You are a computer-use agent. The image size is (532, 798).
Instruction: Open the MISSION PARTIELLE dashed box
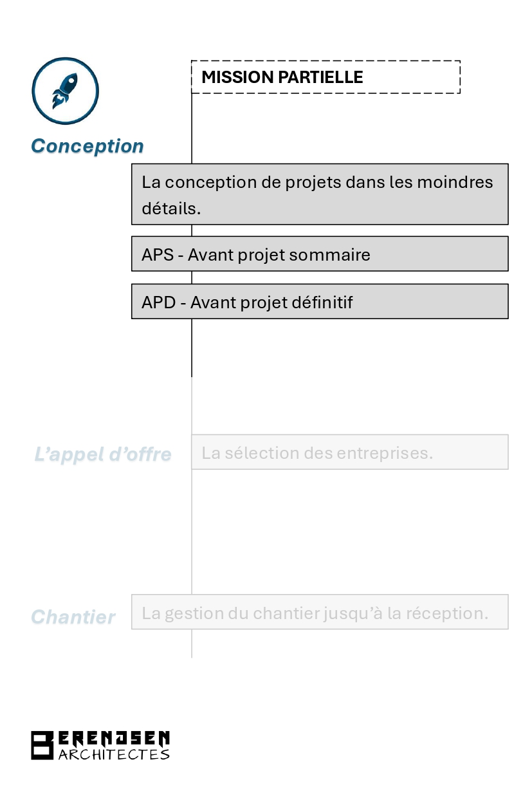coord(326,77)
